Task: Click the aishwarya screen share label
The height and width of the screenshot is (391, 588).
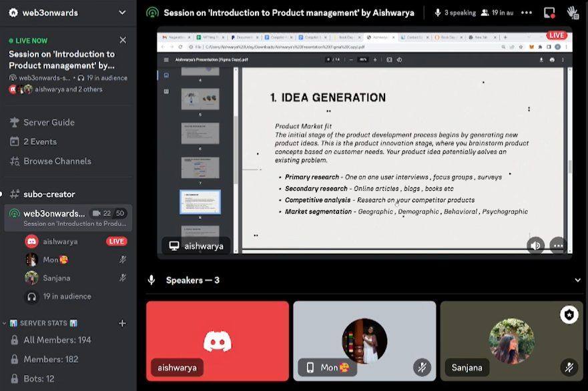Action: pyautogui.click(x=196, y=246)
